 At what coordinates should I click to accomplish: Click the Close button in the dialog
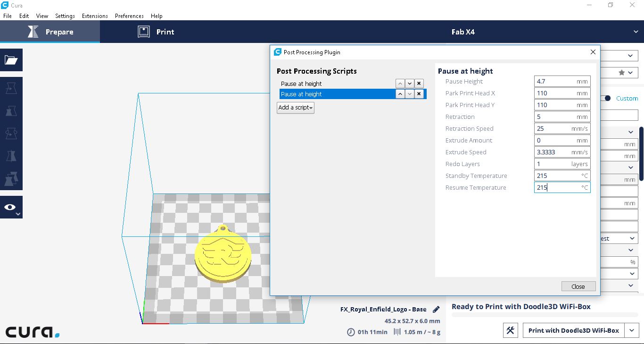click(x=578, y=286)
